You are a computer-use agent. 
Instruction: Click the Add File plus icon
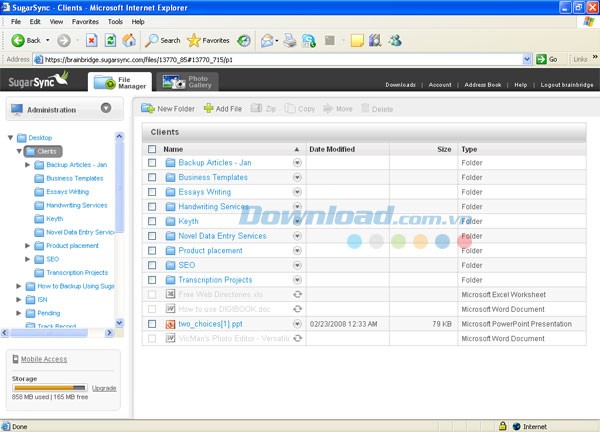[208, 108]
